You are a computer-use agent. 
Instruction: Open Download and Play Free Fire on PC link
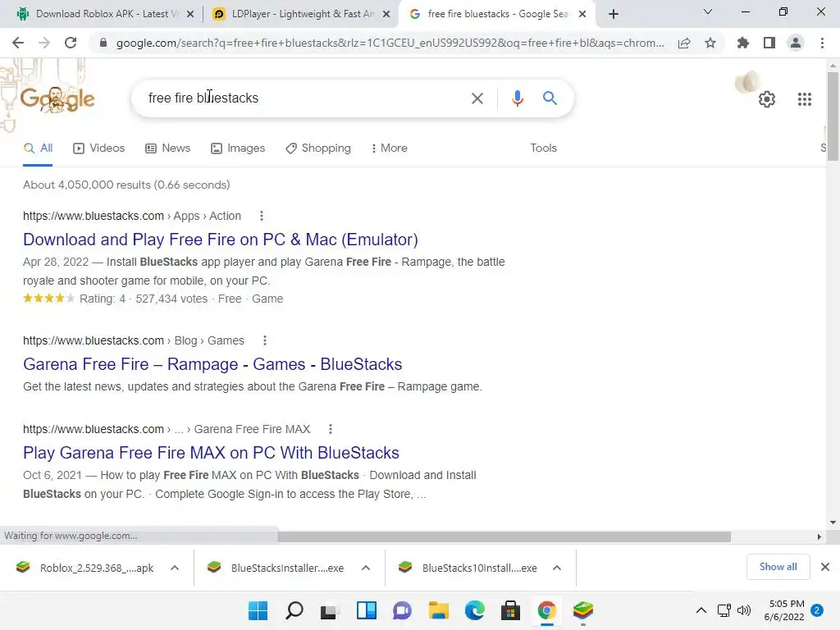tap(221, 240)
